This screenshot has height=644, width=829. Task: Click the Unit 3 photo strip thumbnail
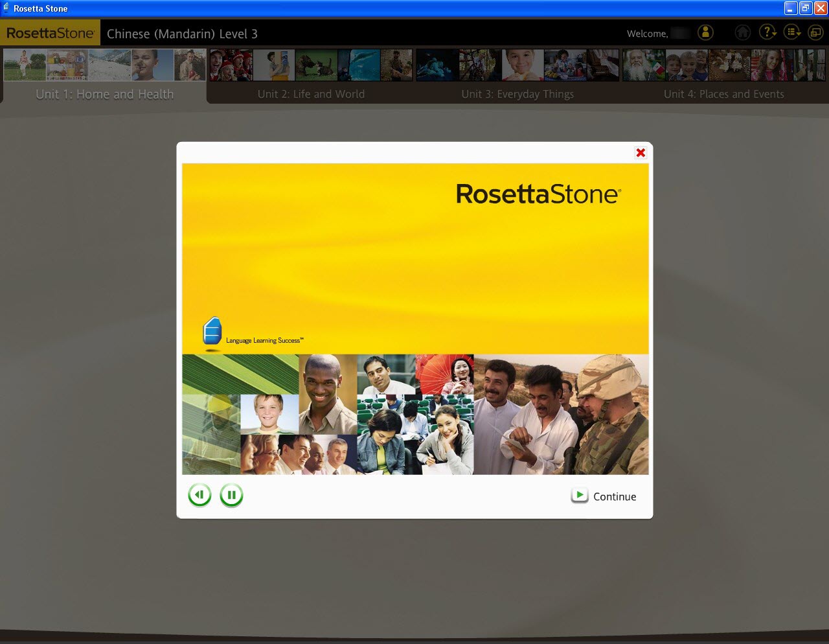point(517,65)
